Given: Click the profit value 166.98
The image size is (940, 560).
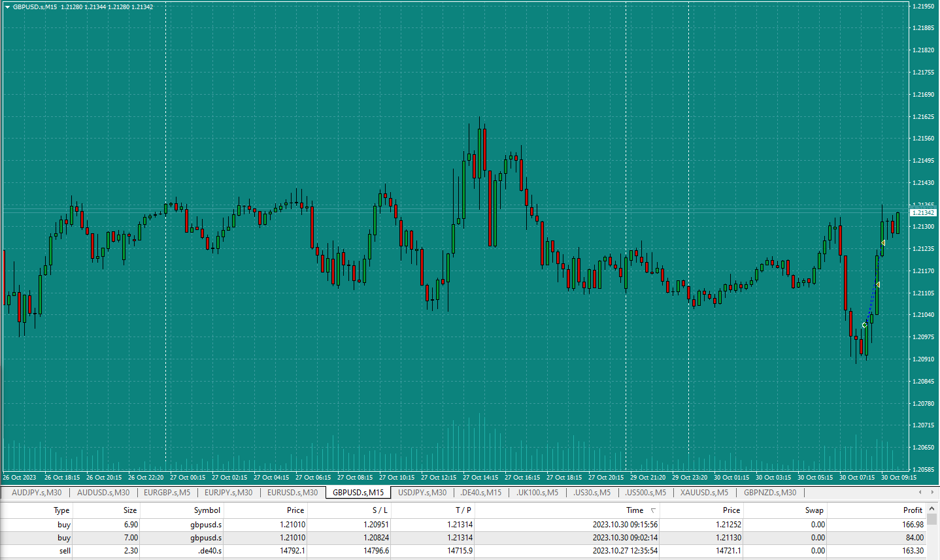Looking at the screenshot, I should point(913,525).
